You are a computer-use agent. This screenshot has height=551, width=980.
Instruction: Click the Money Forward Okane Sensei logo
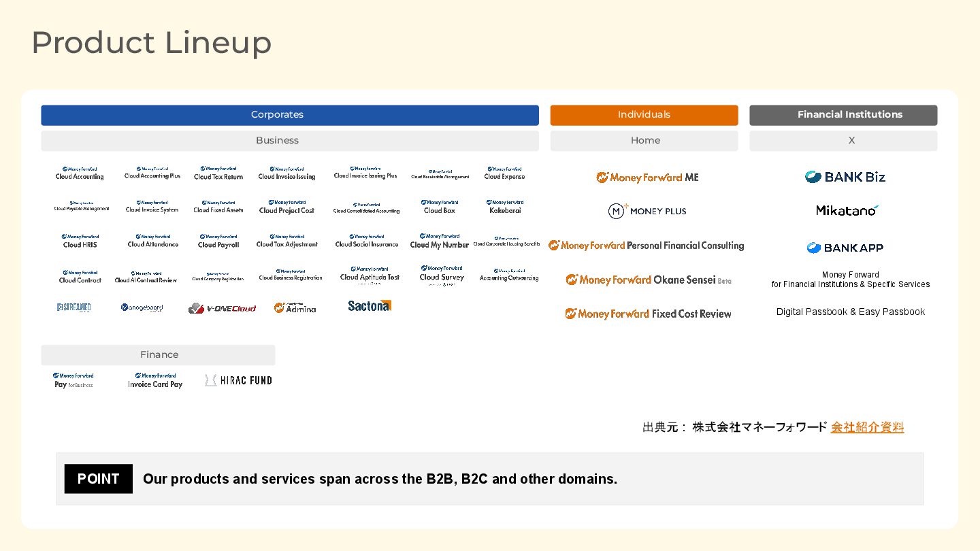click(649, 280)
